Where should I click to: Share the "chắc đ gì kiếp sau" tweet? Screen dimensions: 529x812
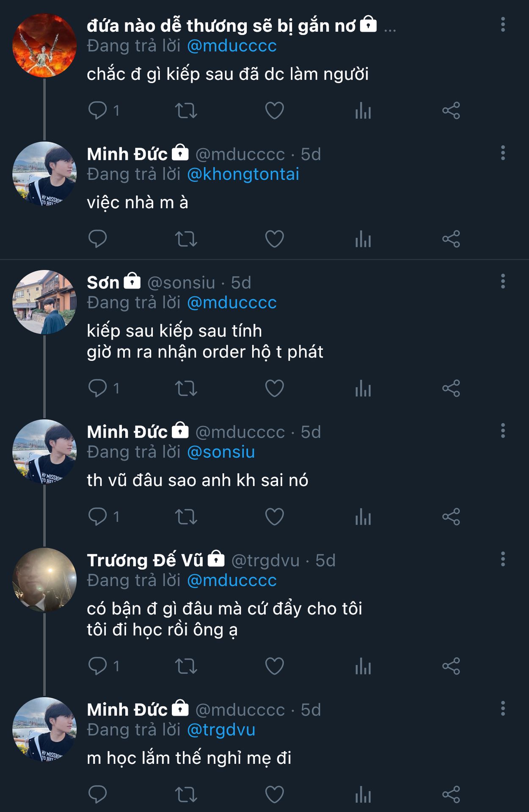451,111
